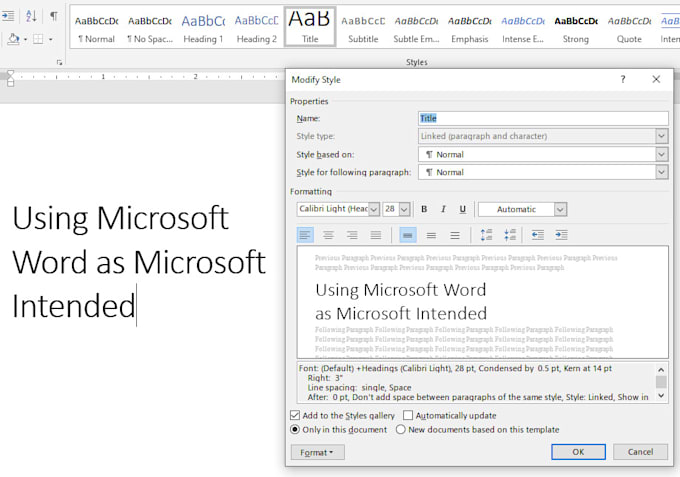Click the Bold button in Modify Style

click(x=424, y=209)
